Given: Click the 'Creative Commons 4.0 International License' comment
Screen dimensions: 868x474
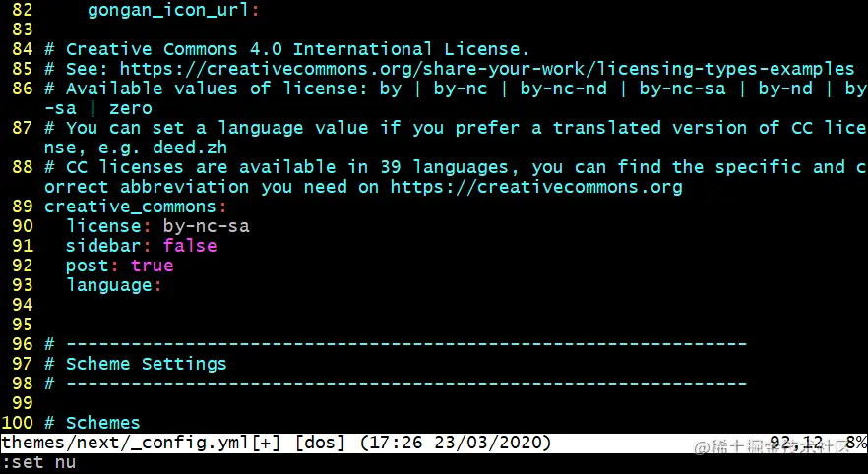Looking at the screenshot, I should pyautogui.click(x=298, y=49).
